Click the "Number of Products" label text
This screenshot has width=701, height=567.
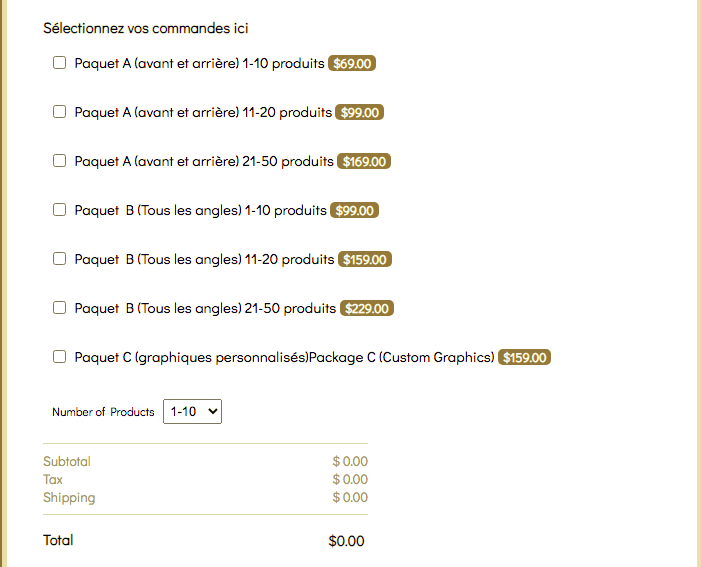pos(103,412)
